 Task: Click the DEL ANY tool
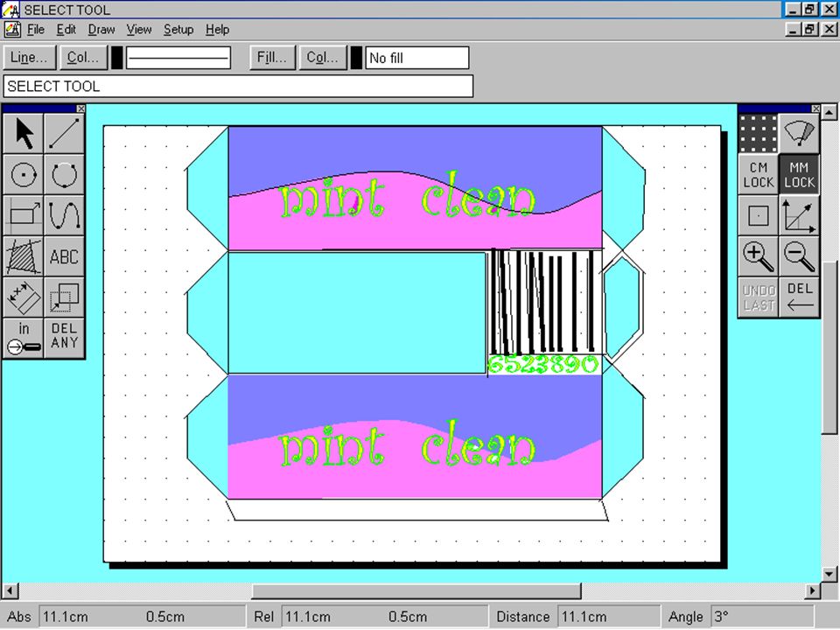pyautogui.click(x=64, y=338)
